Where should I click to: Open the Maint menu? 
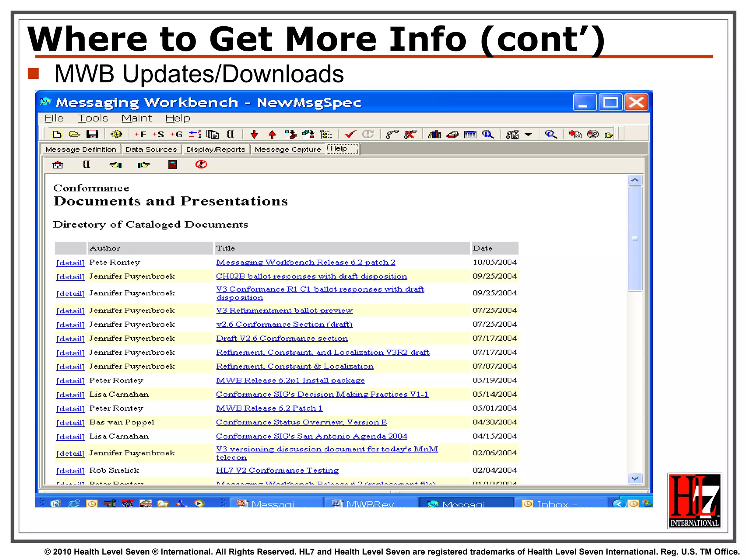137,118
